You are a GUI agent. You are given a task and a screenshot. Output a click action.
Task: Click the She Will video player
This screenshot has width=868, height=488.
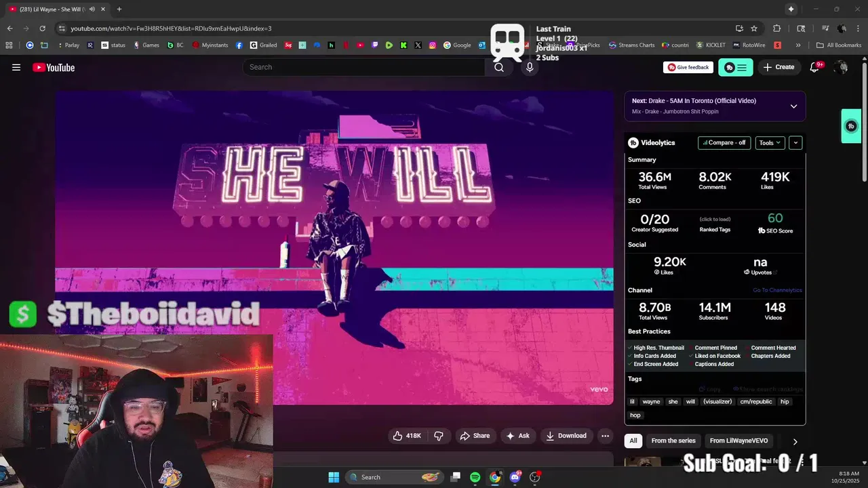point(334,247)
